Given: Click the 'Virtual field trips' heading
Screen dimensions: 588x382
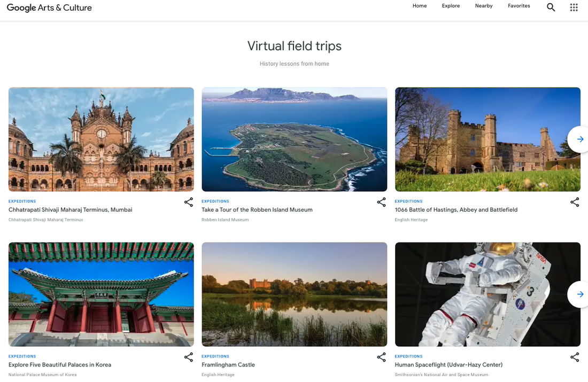Looking at the screenshot, I should click(x=295, y=46).
